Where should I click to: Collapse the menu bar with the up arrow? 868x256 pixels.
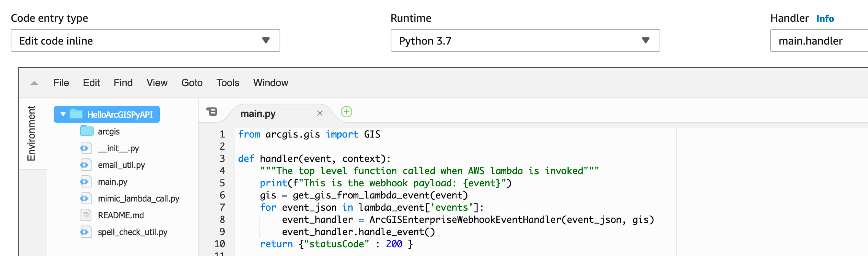pos(34,83)
